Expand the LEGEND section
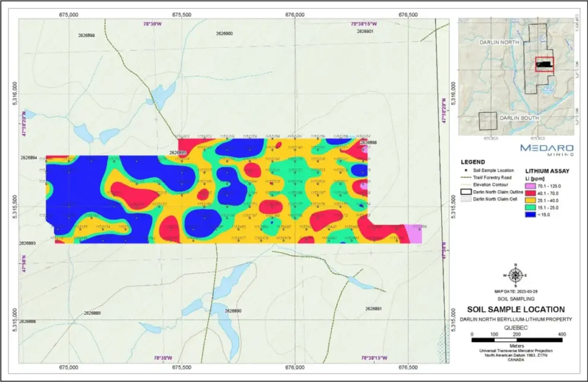 [473, 162]
